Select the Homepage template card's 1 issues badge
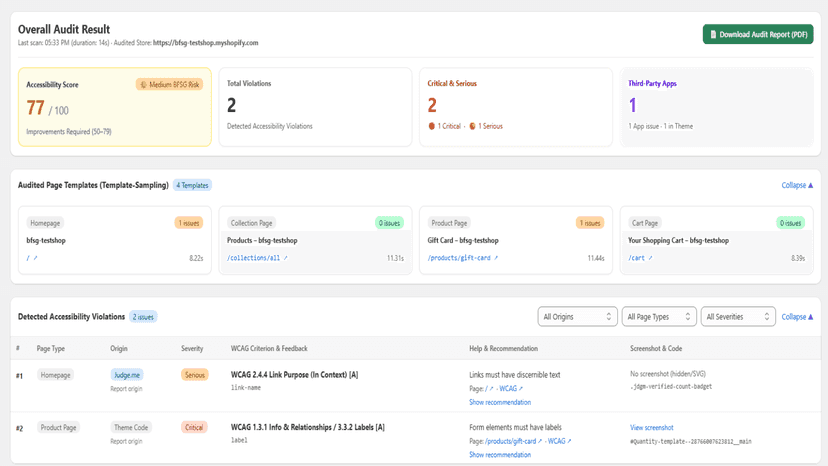The height and width of the screenshot is (466, 828). (189, 223)
